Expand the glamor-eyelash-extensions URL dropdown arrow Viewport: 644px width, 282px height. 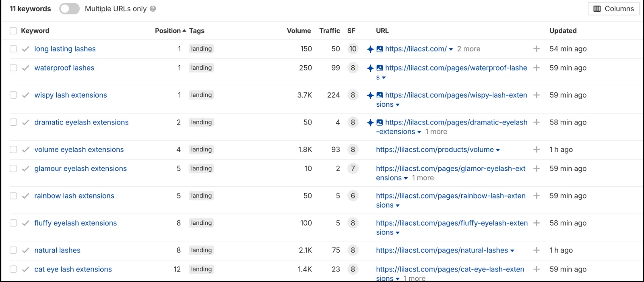click(x=406, y=178)
